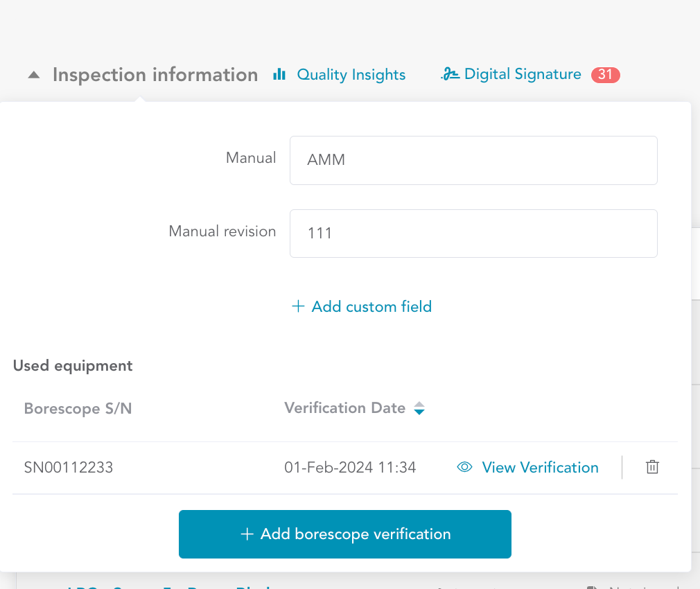700x589 pixels.
Task: Click the Digital Signature pen icon
Action: [450, 75]
